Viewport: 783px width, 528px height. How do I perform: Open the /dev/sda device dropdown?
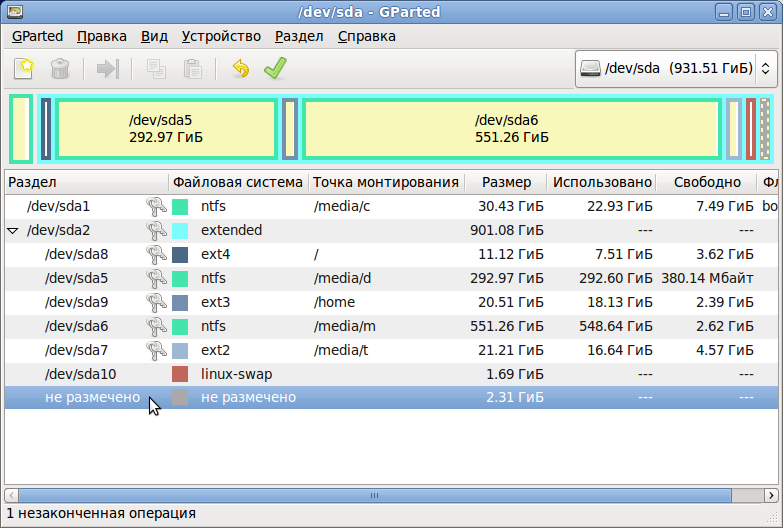677,68
